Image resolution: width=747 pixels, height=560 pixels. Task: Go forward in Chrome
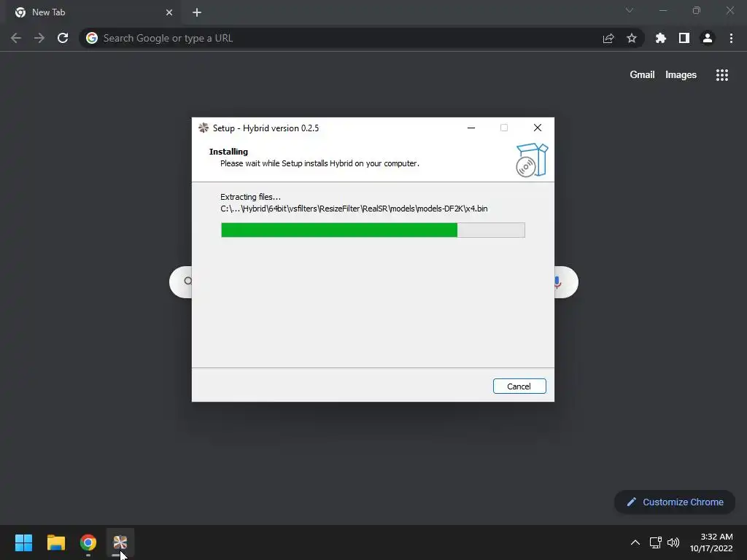(39, 38)
